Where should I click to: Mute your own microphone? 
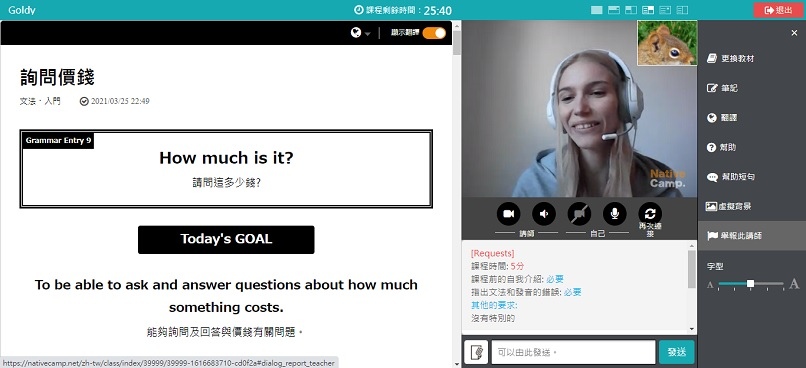(614, 214)
